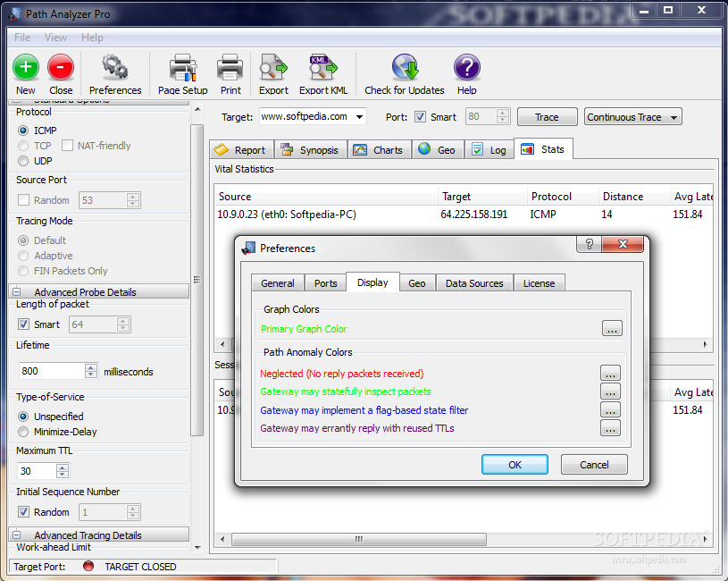The image size is (728, 581).
Task: Open the Ports tab in Preferences
Action: point(325,282)
